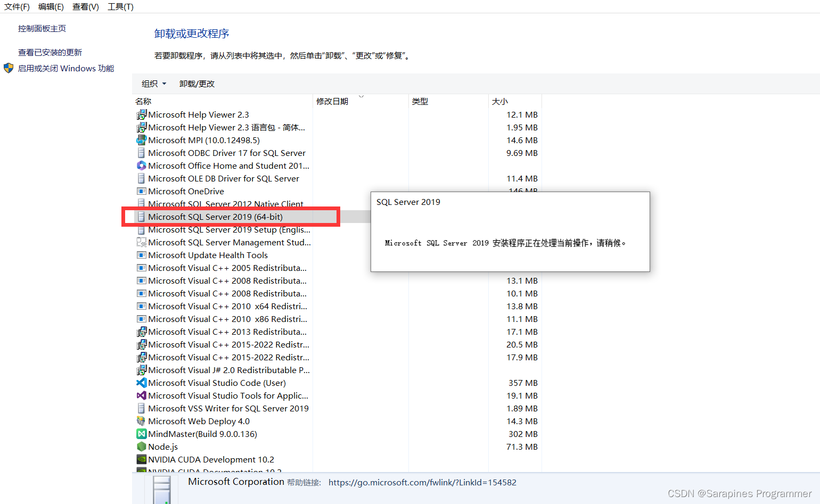Open the 文件(F) menu

pos(17,7)
